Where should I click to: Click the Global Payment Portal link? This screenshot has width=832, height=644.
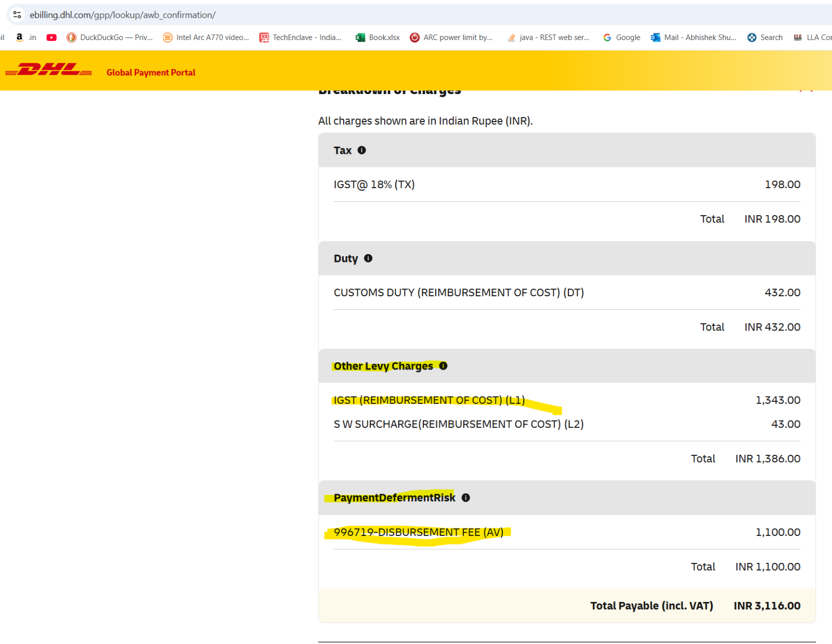point(151,73)
